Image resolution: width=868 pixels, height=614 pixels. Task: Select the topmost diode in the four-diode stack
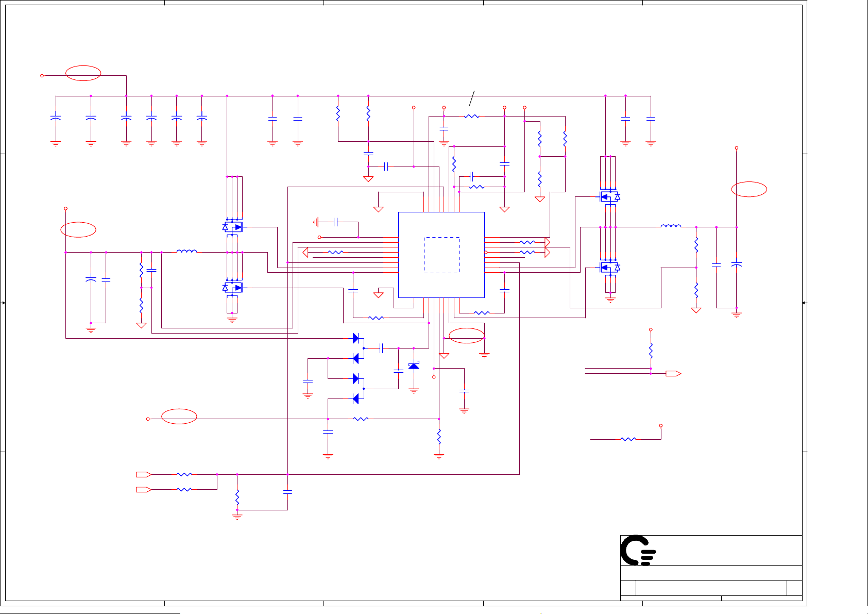tap(355, 338)
